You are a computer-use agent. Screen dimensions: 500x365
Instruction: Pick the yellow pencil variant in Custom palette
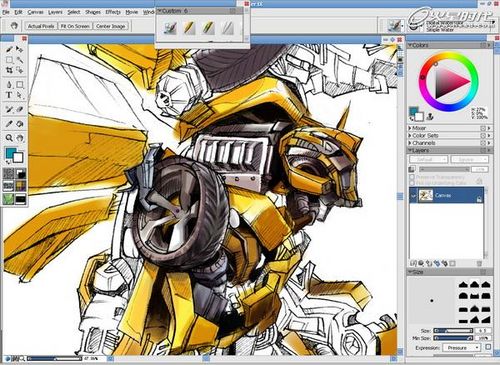coord(189,28)
